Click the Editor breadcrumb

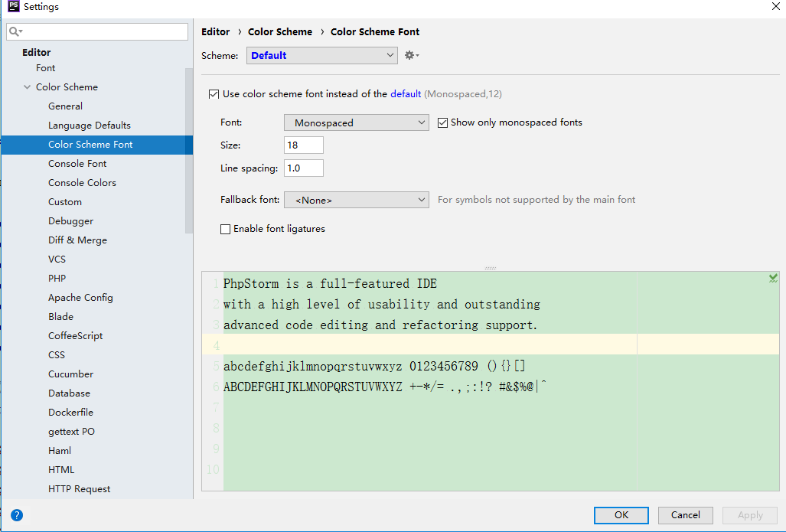point(216,31)
